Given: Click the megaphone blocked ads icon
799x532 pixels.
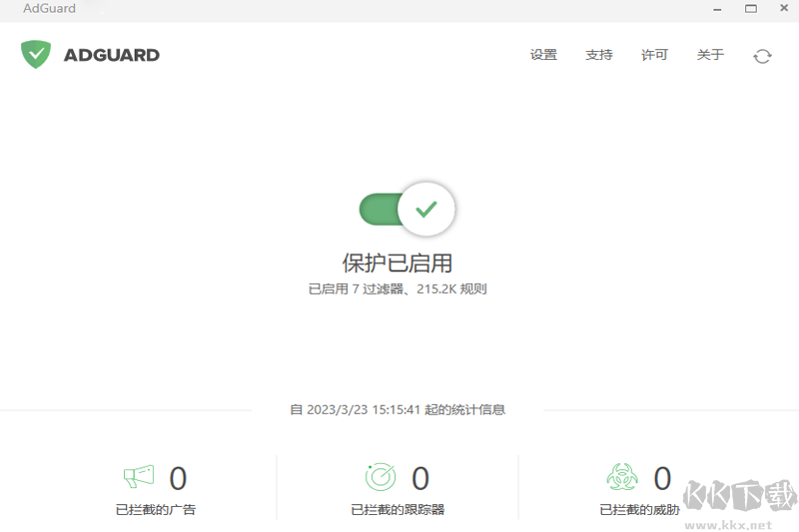Looking at the screenshot, I should tap(139, 478).
